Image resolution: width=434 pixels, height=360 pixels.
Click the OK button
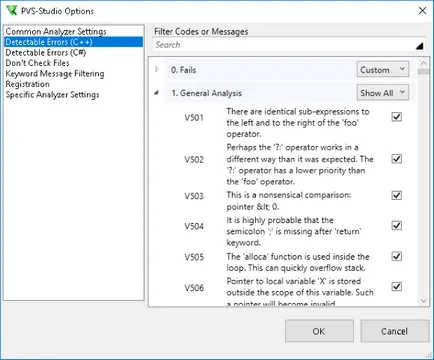point(319,331)
